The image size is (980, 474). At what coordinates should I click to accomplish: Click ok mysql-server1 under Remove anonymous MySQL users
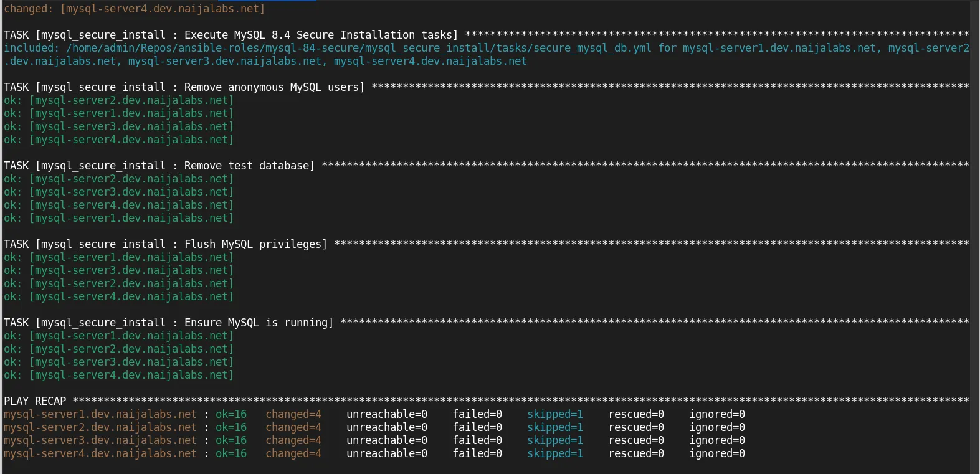pos(119,113)
